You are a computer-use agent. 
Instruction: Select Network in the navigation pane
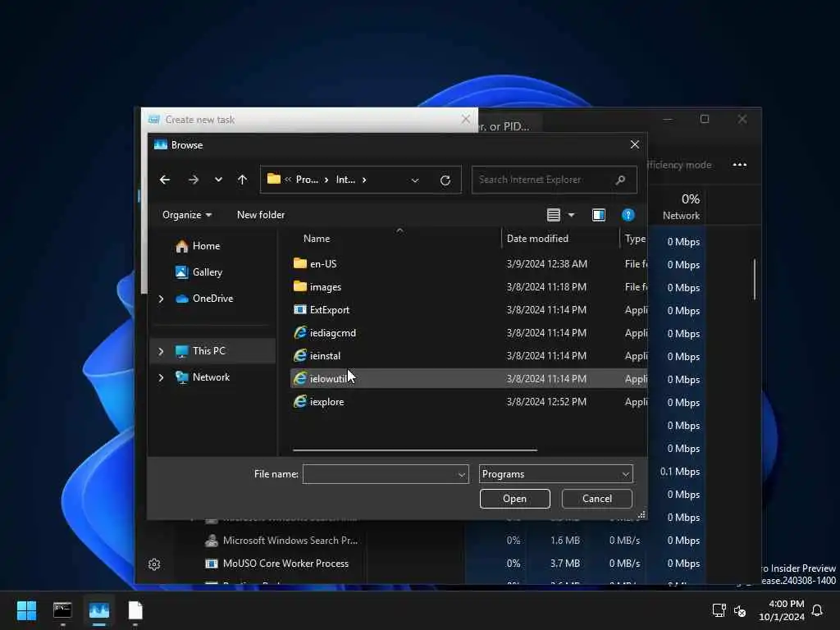[x=211, y=377]
